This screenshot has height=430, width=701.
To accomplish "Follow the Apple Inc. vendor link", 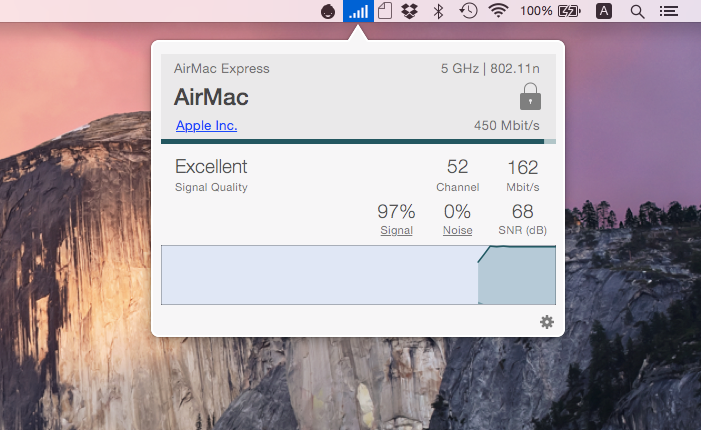I will pyautogui.click(x=207, y=126).
